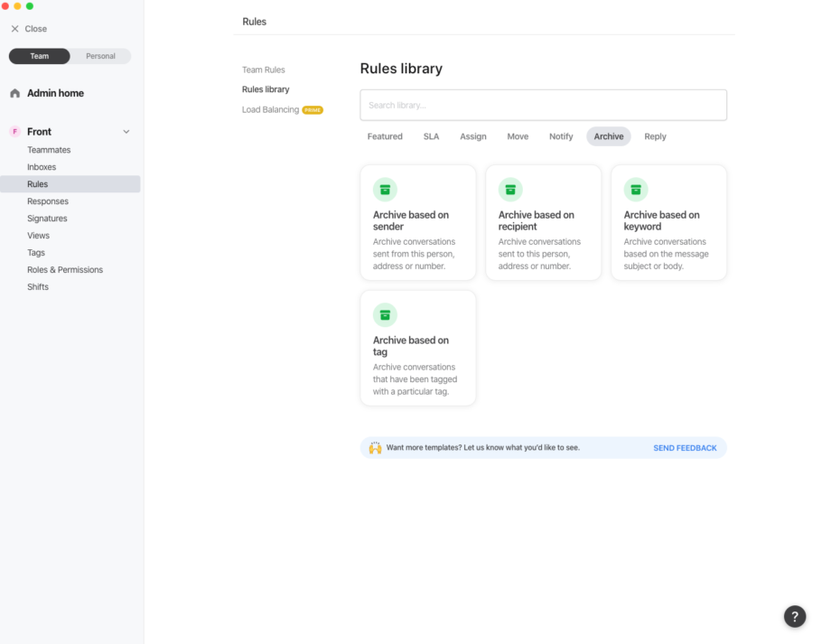The image size is (822, 644).
Task: Open the help question mark button
Action: pyautogui.click(x=795, y=616)
